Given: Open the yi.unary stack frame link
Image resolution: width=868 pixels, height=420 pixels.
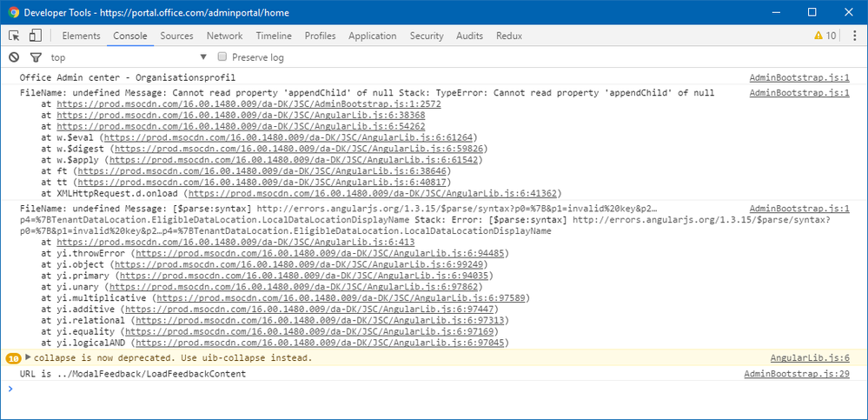Looking at the screenshot, I should coord(294,286).
